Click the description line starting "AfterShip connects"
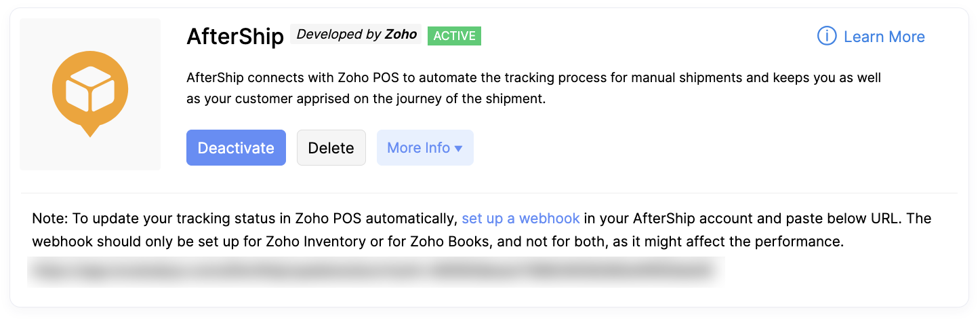 [533, 77]
